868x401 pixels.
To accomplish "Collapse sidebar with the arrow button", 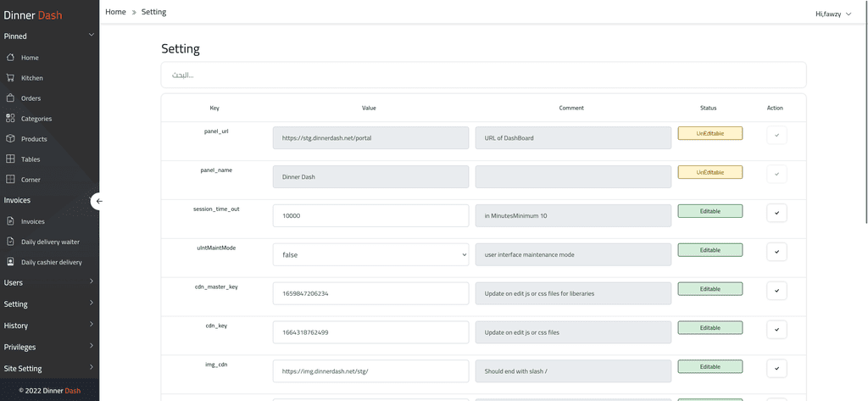I will click(99, 201).
